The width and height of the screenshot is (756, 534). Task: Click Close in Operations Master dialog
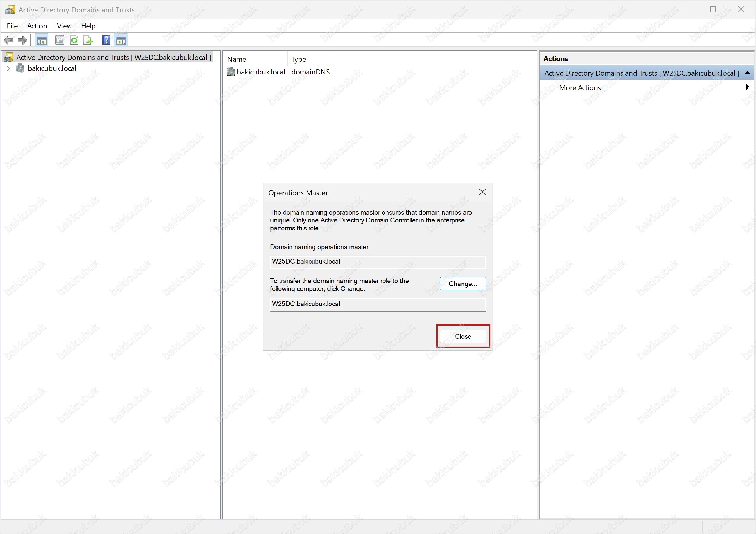[463, 336]
